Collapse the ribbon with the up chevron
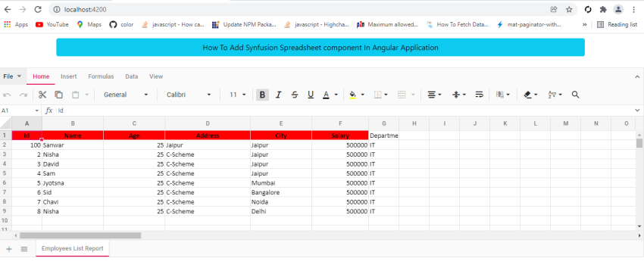This screenshot has height=277, width=644. point(637,76)
